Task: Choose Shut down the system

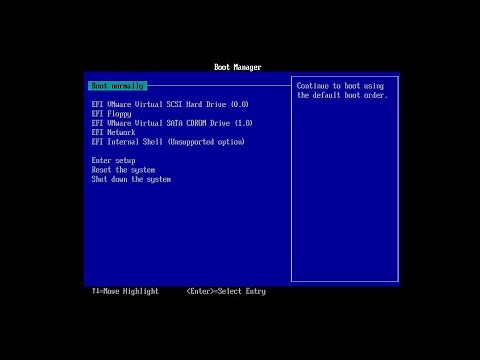Action: click(131, 179)
